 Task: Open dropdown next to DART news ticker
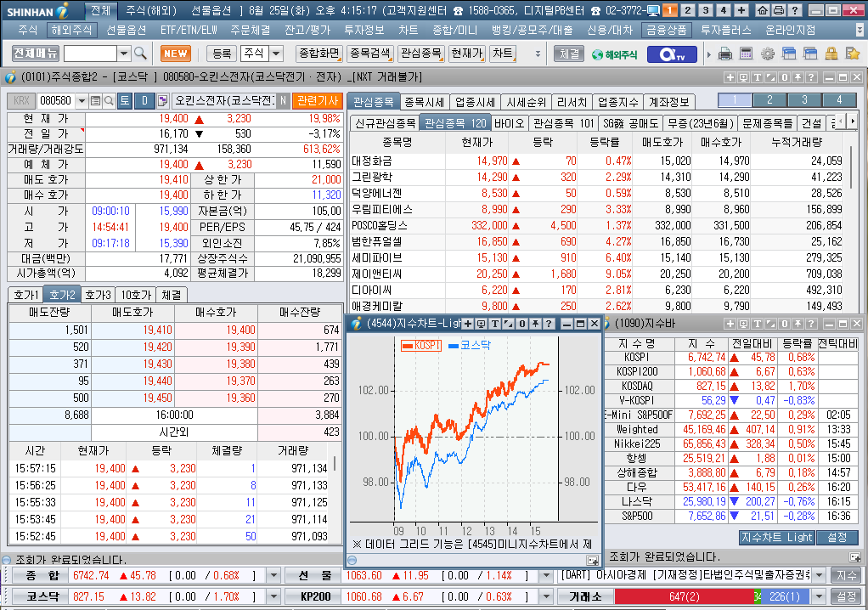pyautogui.click(x=820, y=576)
